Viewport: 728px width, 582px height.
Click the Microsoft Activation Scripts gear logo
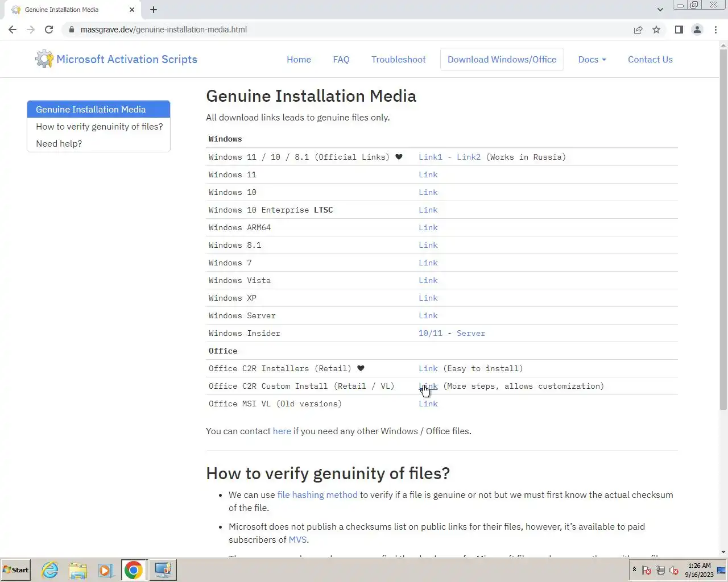tap(44, 59)
